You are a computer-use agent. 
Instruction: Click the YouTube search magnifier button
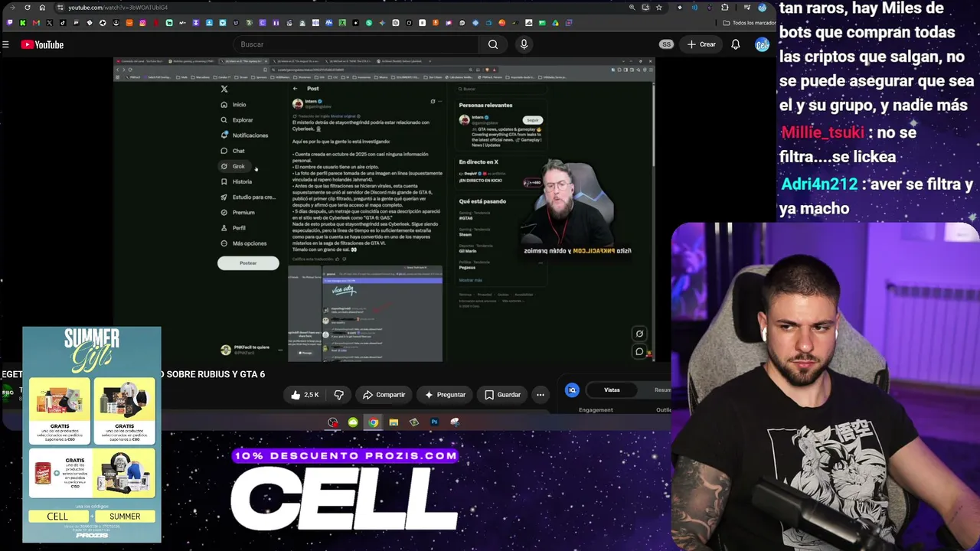tap(493, 44)
